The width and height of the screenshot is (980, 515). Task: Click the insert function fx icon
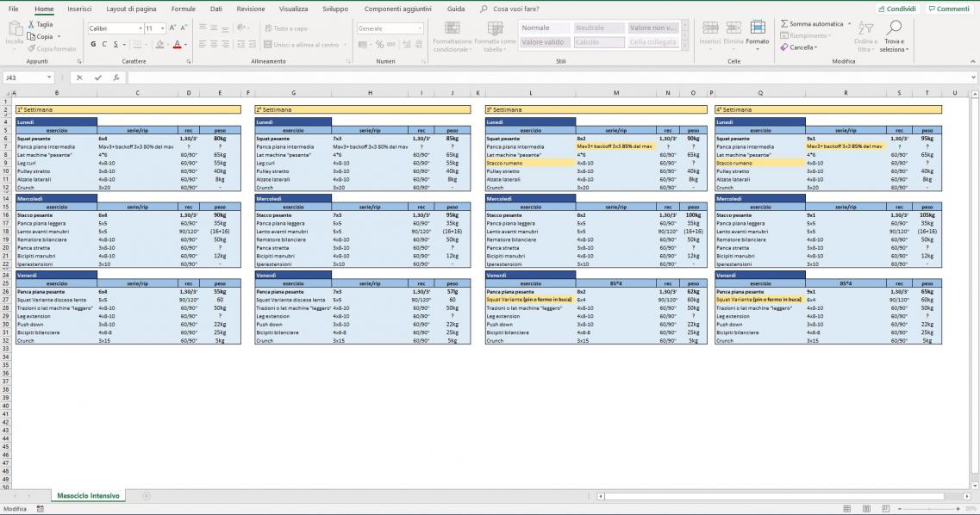tap(115, 78)
